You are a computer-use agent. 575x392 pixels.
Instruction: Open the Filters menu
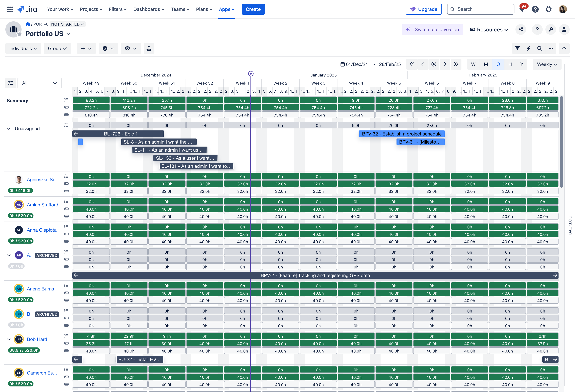point(118,9)
